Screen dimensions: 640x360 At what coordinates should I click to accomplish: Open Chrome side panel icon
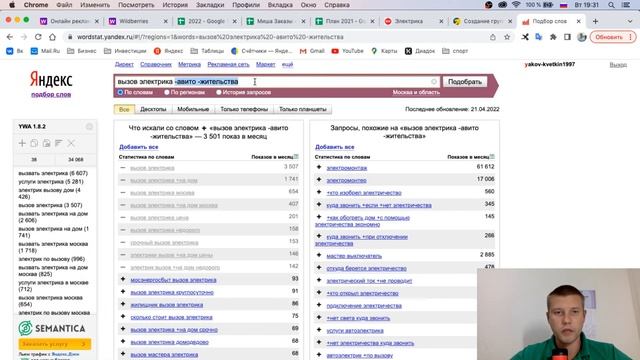[567, 37]
